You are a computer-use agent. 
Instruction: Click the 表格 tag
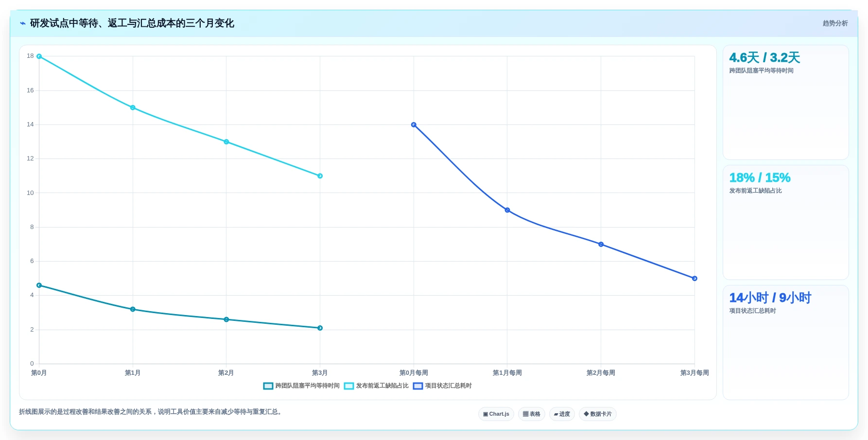(x=532, y=414)
